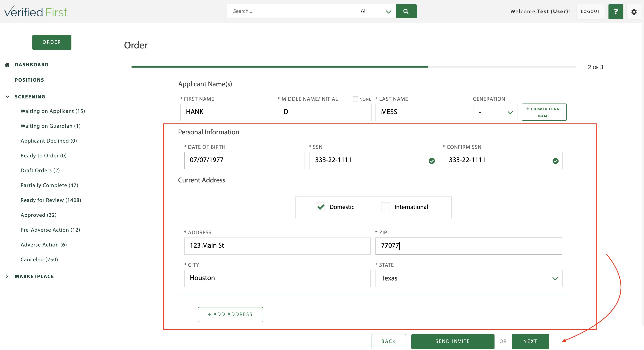Click the Send Invite button
Image resolution: width=644 pixels, height=350 pixels.
tap(453, 341)
